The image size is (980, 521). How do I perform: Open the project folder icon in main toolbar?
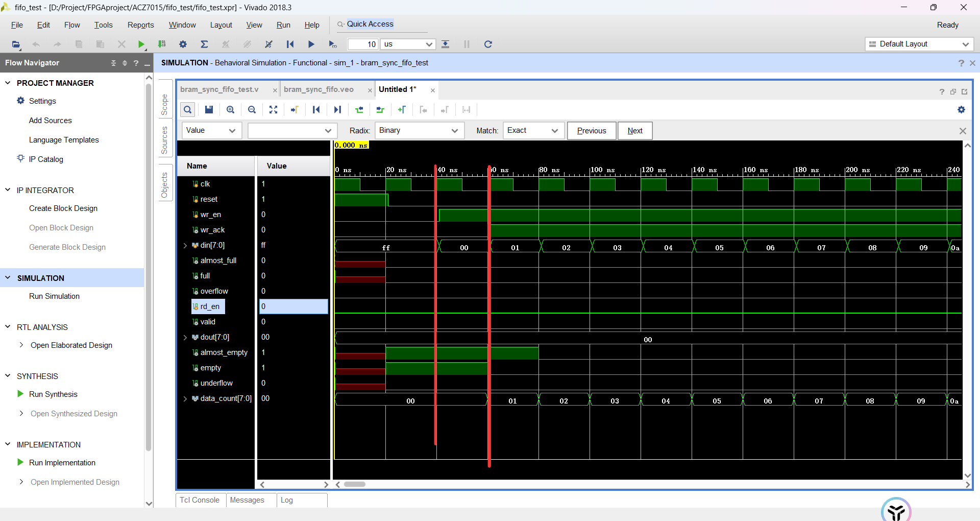[x=16, y=44]
